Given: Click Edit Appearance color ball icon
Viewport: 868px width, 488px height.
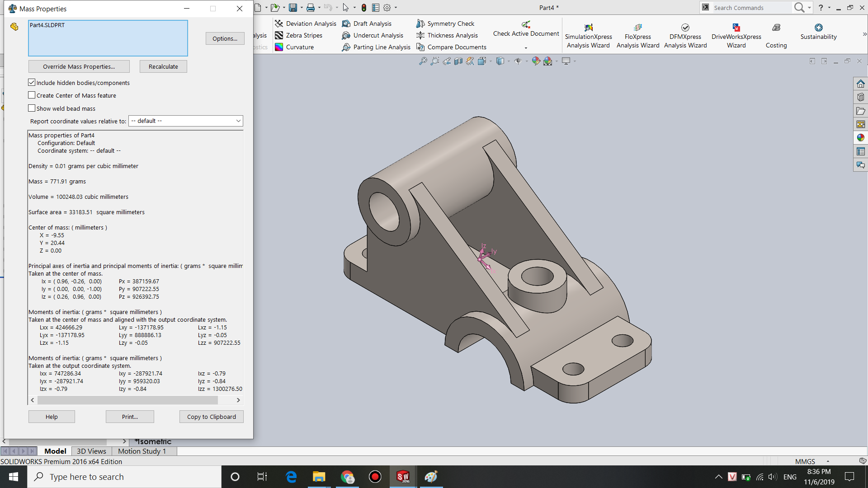Looking at the screenshot, I should pyautogui.click(x=536, y=61).
